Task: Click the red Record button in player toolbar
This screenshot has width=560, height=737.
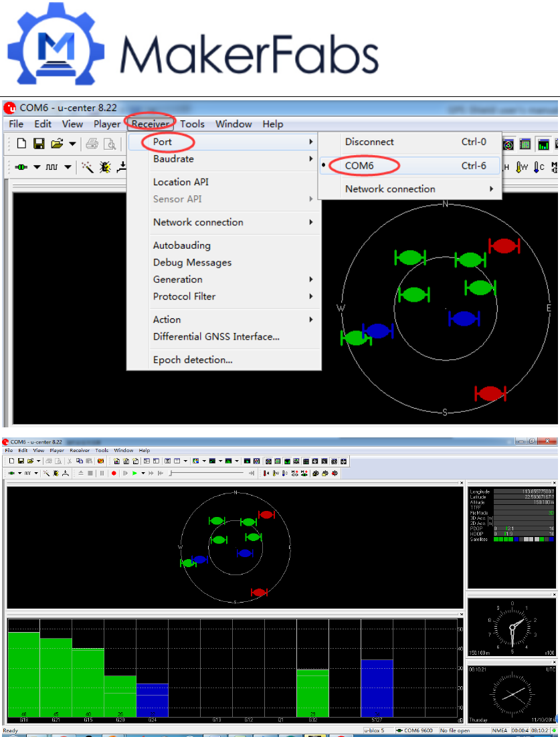Action: pos(114,473)
